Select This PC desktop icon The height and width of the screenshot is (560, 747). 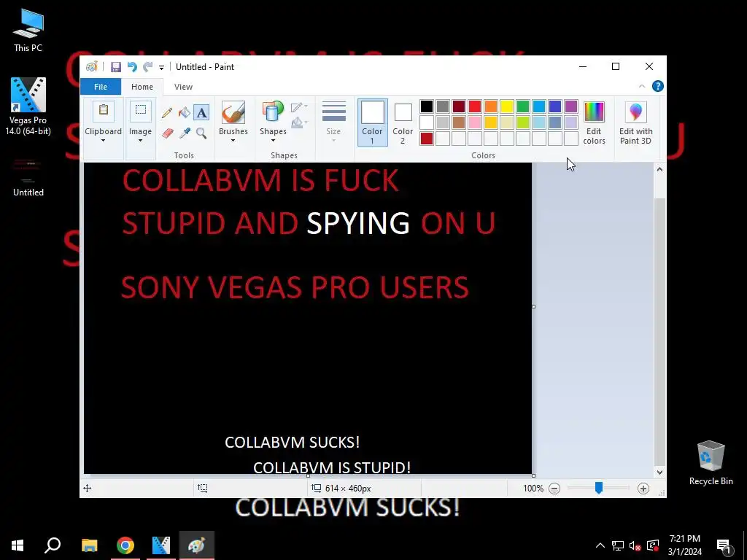(x=28, y=31)
